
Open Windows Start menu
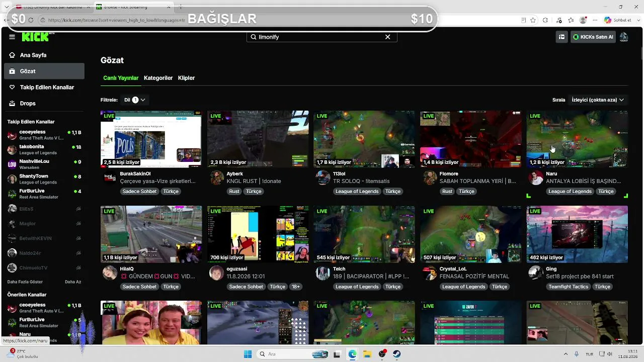click(248, 354)
